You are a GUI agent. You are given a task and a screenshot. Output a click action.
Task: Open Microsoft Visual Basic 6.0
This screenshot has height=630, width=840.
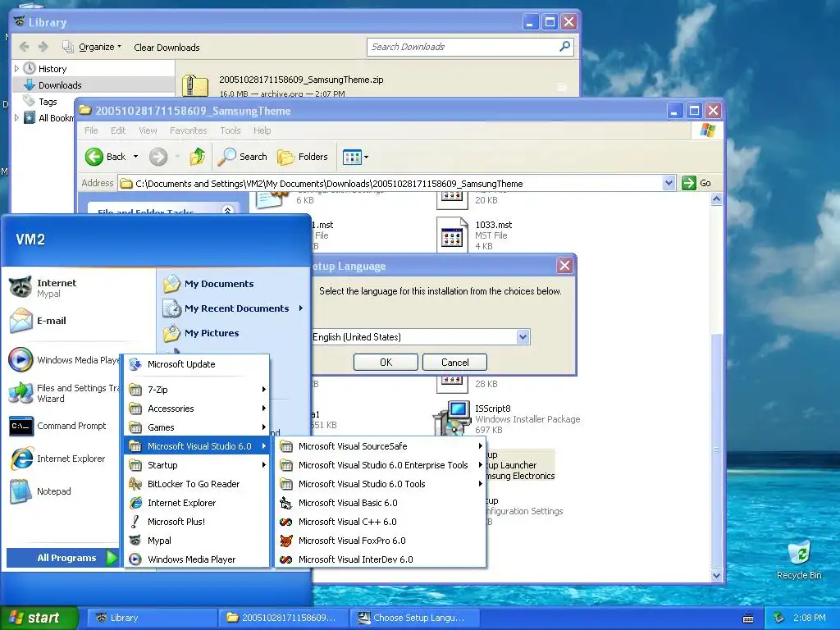[x=381, y=503]
